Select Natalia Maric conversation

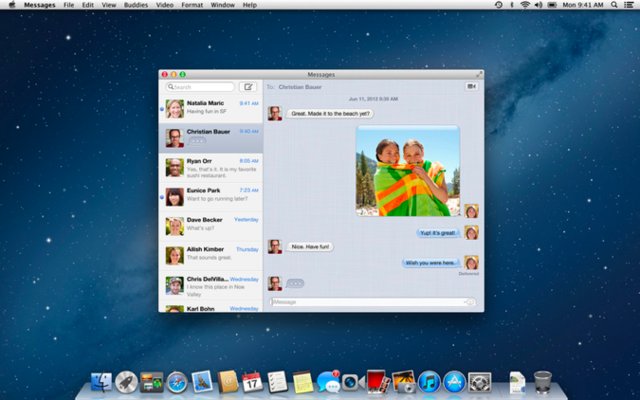[x=211, y=109]
